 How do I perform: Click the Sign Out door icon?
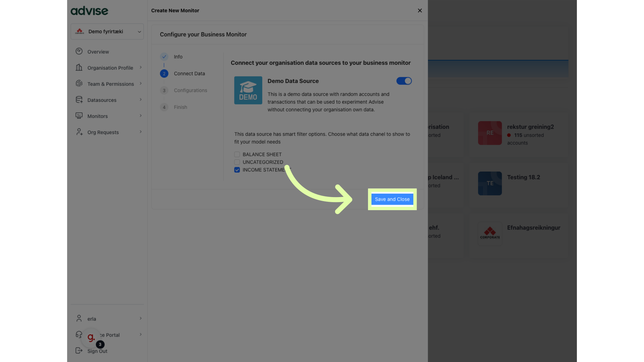tap(79, 351)
